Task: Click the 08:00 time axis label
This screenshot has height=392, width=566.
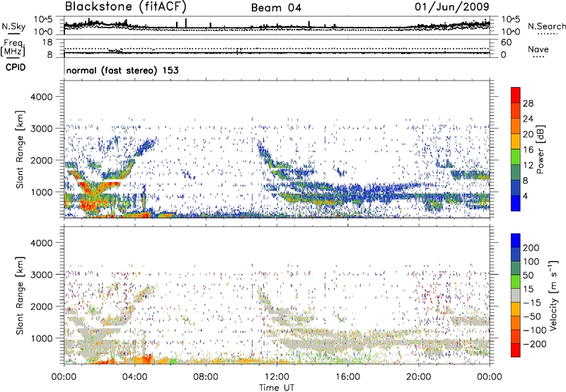Action: [206, 377]
